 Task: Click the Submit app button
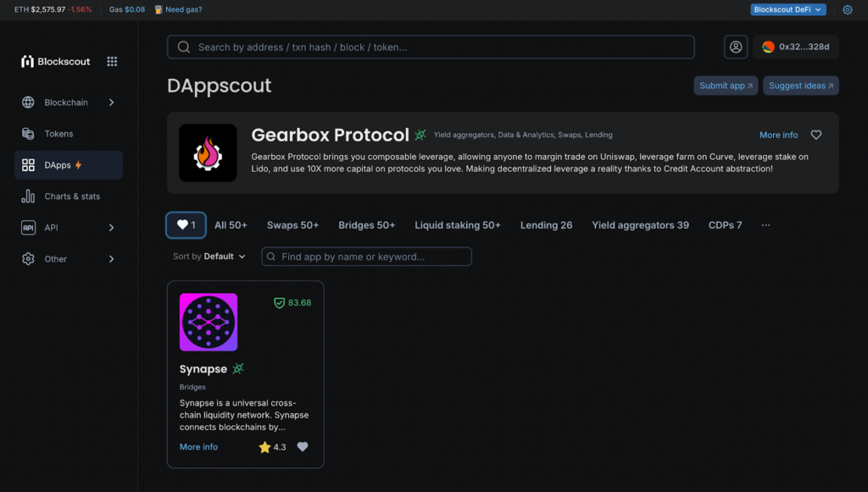coord(725,86)
